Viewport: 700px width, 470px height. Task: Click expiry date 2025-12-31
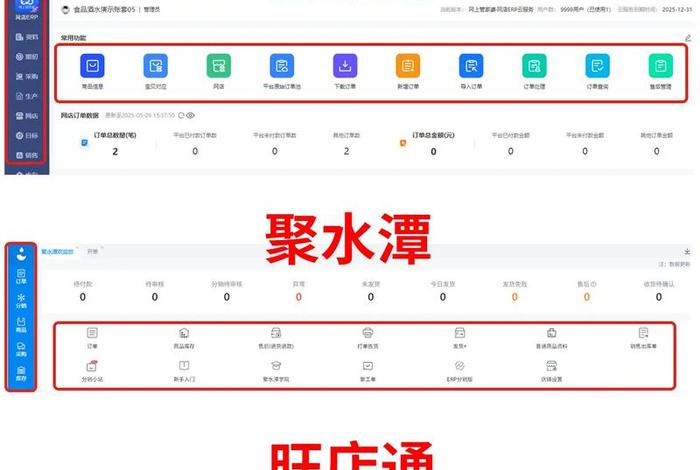click(677, 9)
